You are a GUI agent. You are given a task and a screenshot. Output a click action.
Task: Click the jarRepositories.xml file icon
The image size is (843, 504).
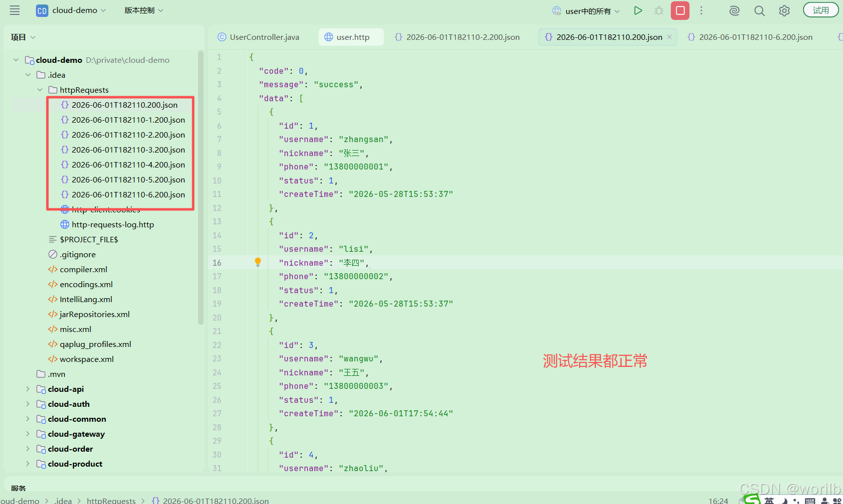[53, 314]
